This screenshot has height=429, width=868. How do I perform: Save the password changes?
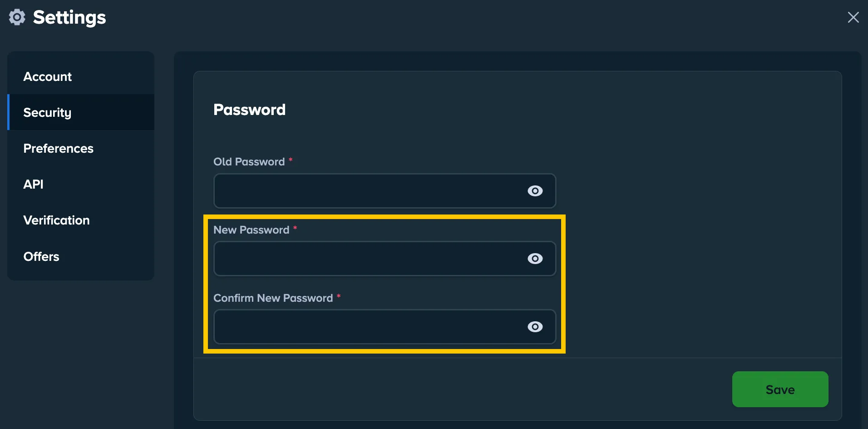coord(779,389)
